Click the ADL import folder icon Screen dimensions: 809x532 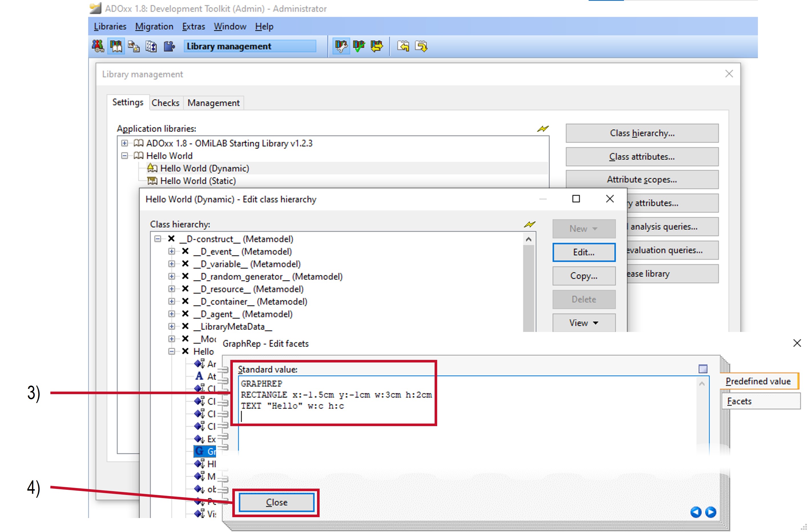(404, 46)
